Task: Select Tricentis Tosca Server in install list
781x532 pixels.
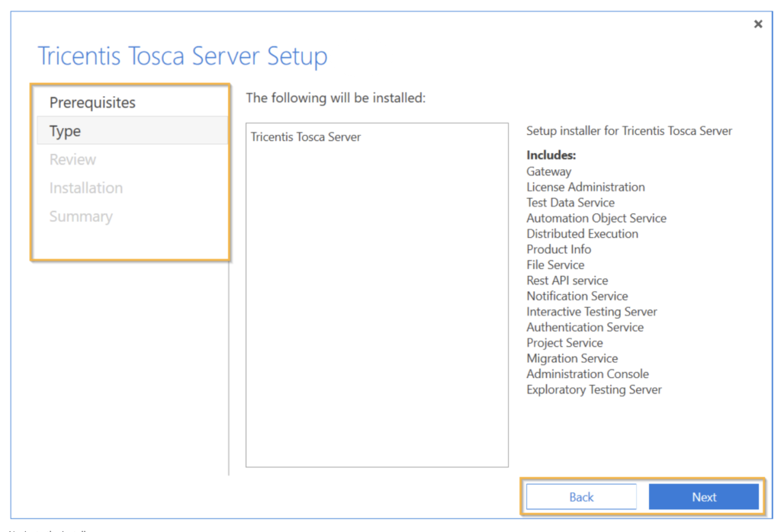Action: click(x=305, y=137)
